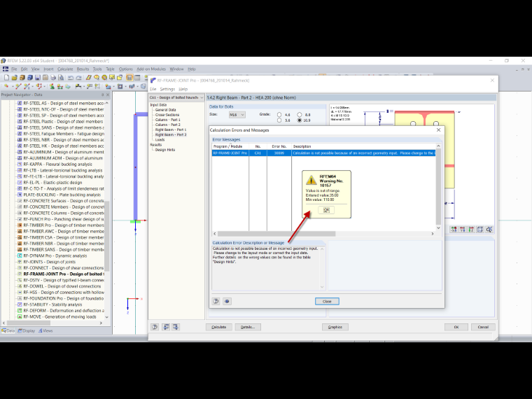Select Cross-Sections in input tree
This screenshot has width=532, height=399.
[167, 115]
